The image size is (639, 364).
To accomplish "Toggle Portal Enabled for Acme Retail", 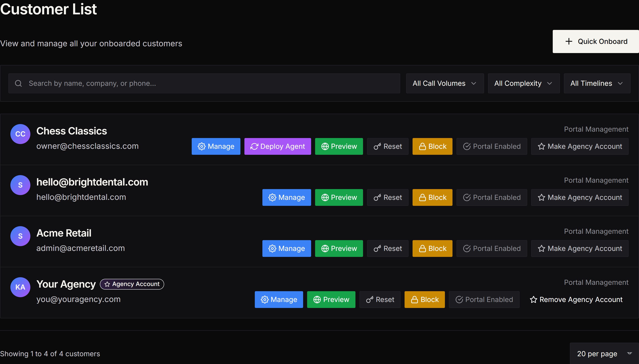I will point(492,249).
